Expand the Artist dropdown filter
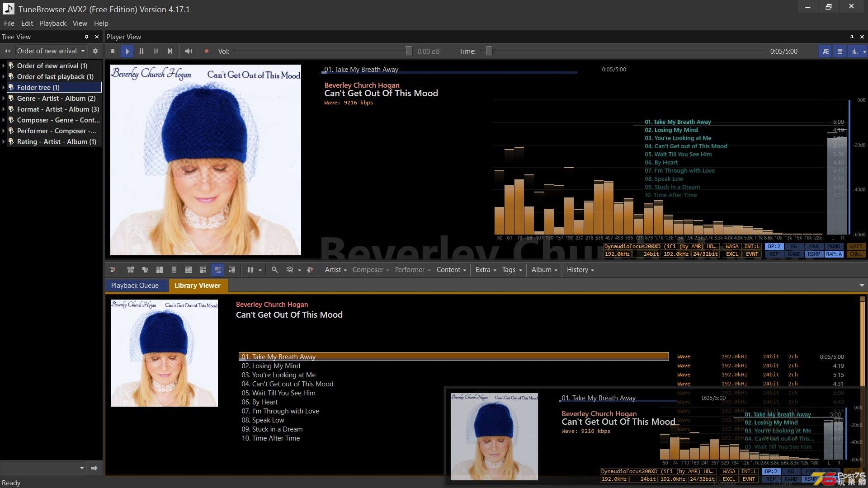Image resolution: width=868 pixels, height=488 pixels. [335, 269]
